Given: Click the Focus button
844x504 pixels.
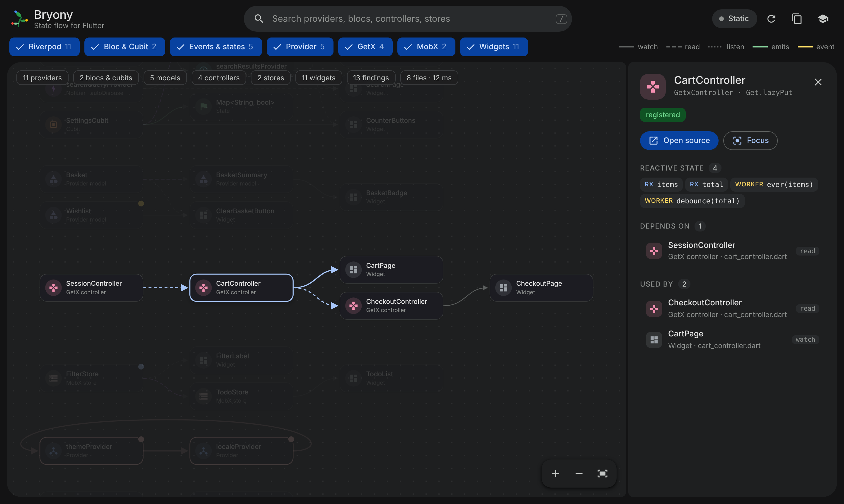Looking at the screenshot, I should click(750, 141).
